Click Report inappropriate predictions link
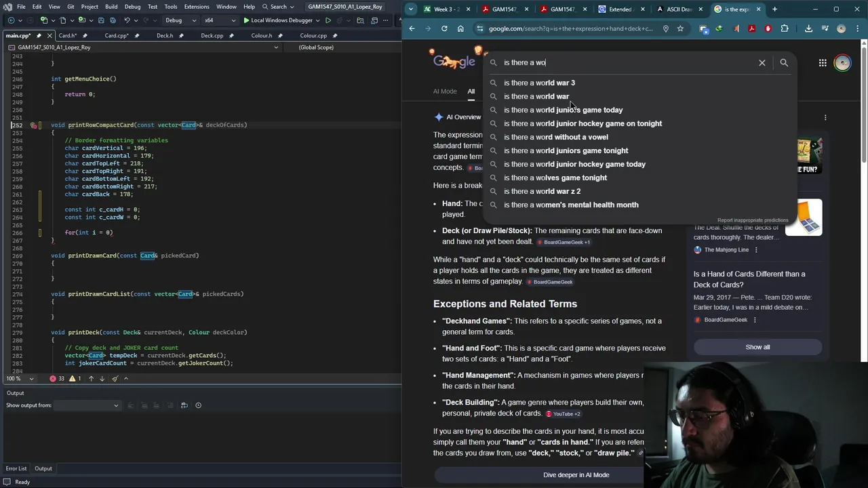 coord(753,220)
